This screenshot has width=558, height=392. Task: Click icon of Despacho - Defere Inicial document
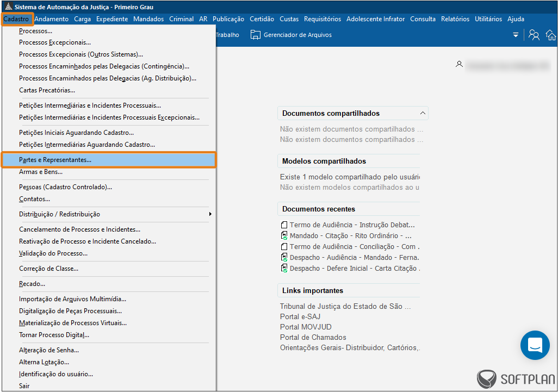(x=284, y=268)
